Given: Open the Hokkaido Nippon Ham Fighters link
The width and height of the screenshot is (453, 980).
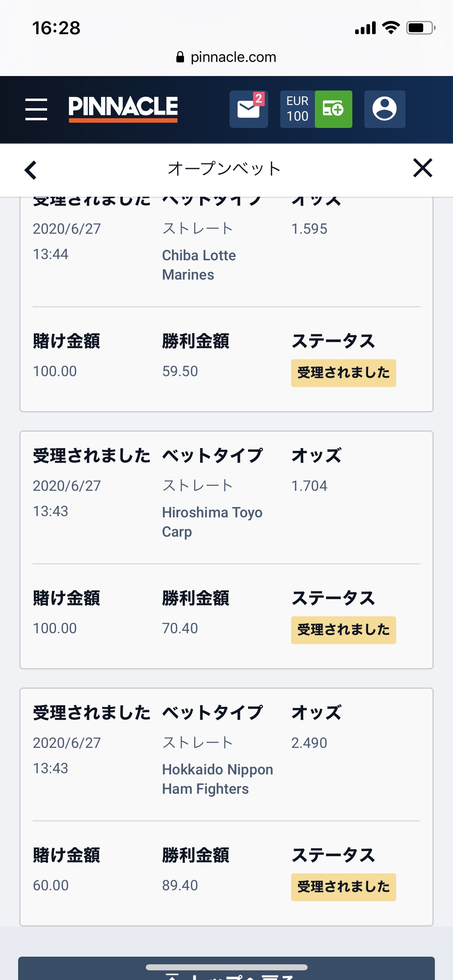Looking at the screenshot, I should click(x=217, y=779).
